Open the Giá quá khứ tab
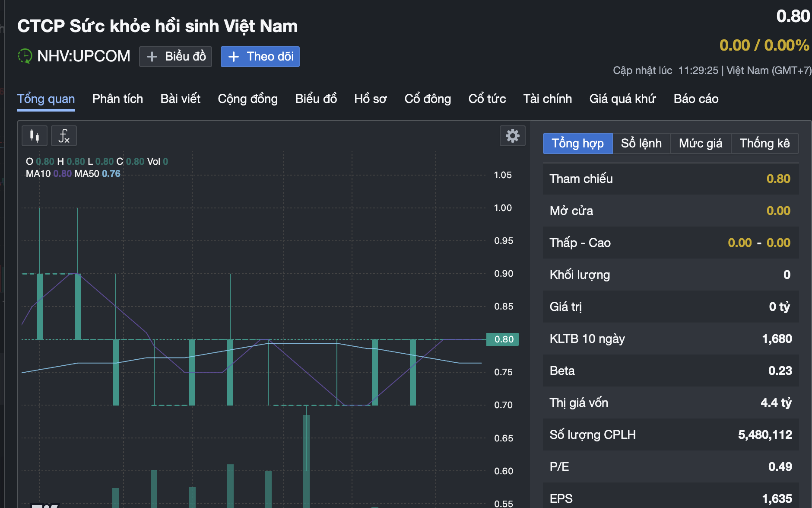812x508 pixels. tap(623, 99)
